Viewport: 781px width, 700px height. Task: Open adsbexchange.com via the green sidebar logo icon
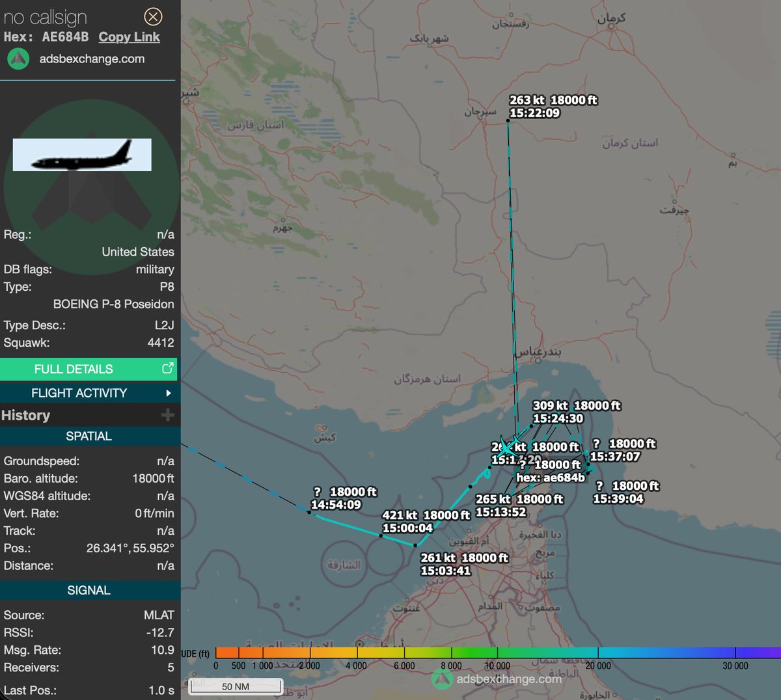tap(19, 59)
